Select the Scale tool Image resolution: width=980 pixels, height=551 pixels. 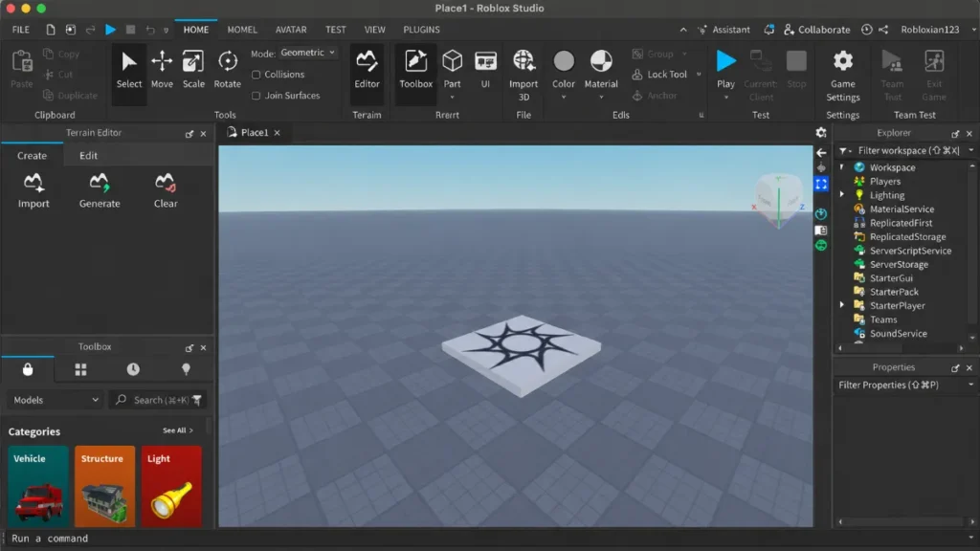pos(193,70)
